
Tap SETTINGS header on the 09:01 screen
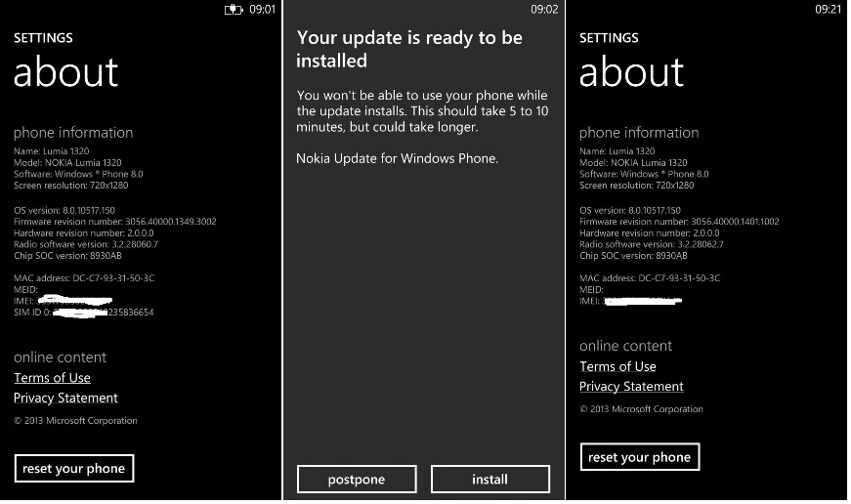(43, 38)
